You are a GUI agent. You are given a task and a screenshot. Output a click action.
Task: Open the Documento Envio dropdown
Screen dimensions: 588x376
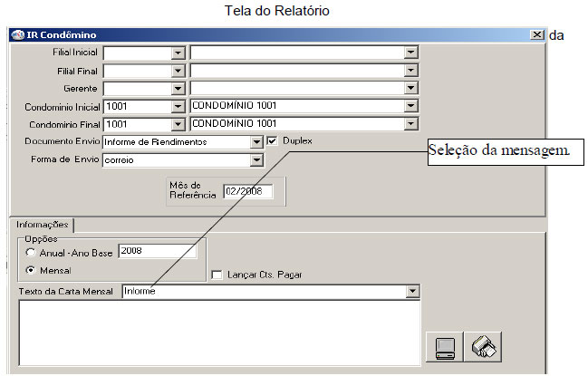click(x=256, y=142)
